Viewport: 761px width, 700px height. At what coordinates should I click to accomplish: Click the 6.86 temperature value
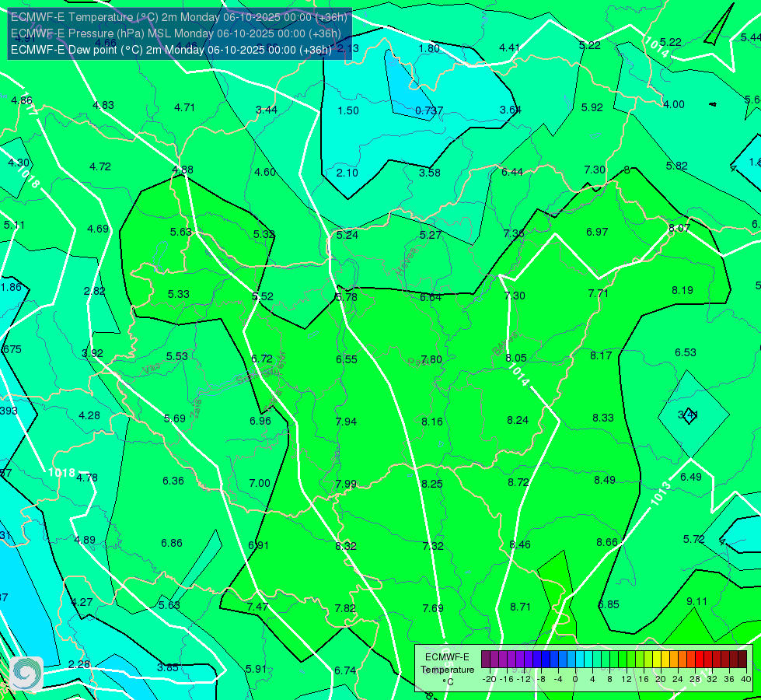click(x=172, y=543)
